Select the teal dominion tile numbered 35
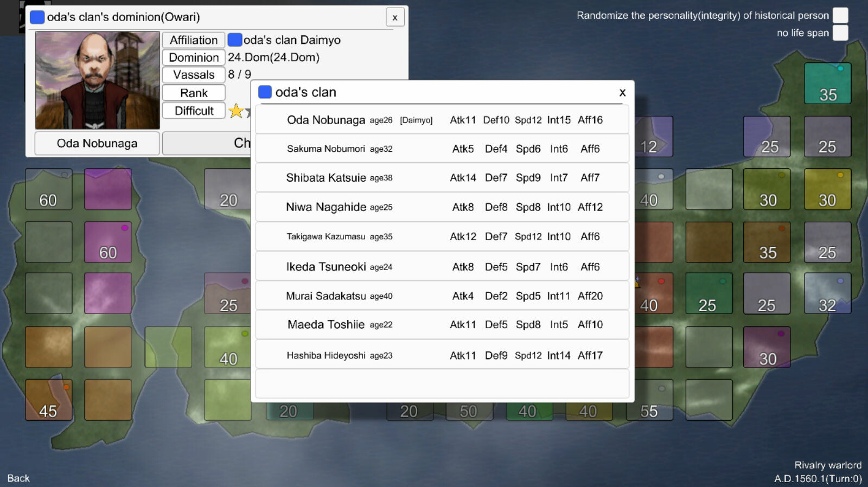The width and height of the screenshot is (868, 487). (x=827, y=84)
